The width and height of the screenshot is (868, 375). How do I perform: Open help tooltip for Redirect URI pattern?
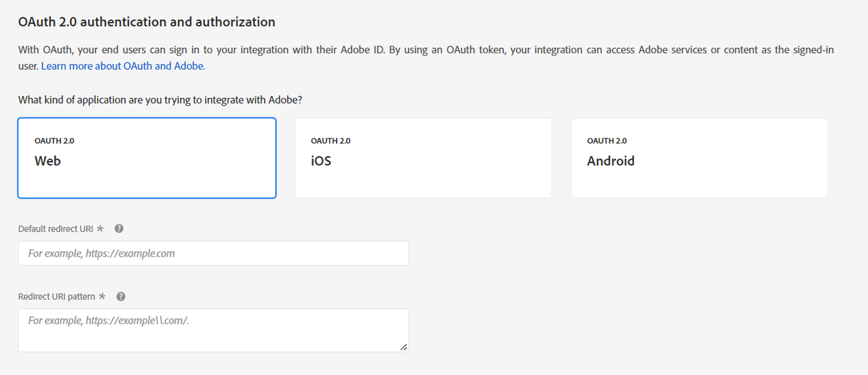[x=121, y=297]
